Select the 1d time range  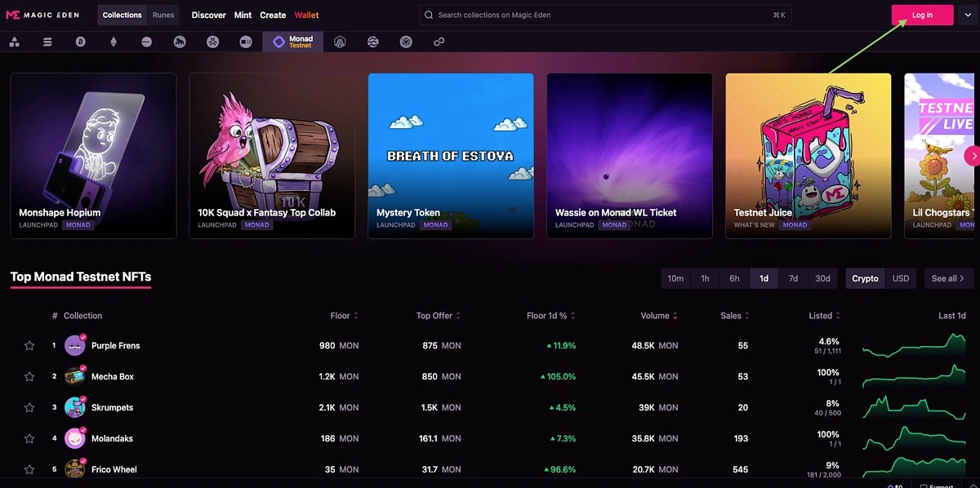(x=764, y=278)
